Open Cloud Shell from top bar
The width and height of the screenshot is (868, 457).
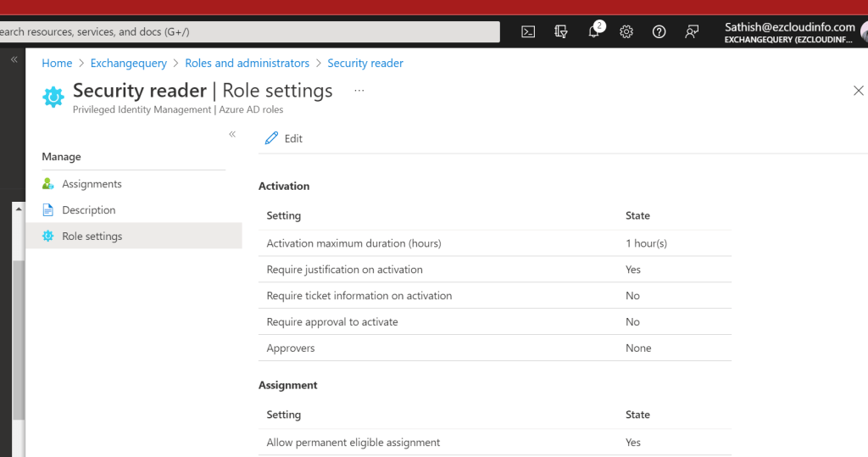[x=528, y=31]
